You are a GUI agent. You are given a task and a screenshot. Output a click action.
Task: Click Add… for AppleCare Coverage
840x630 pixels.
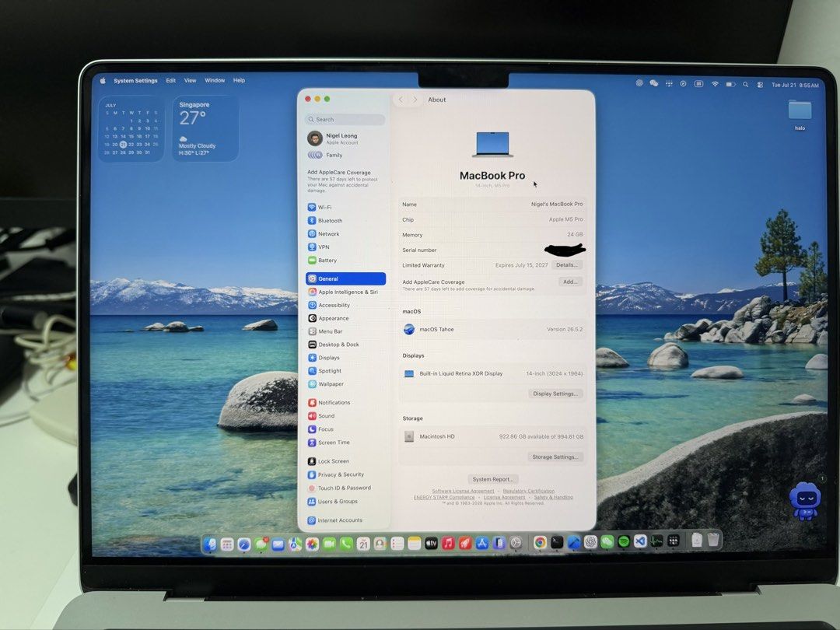570,282
